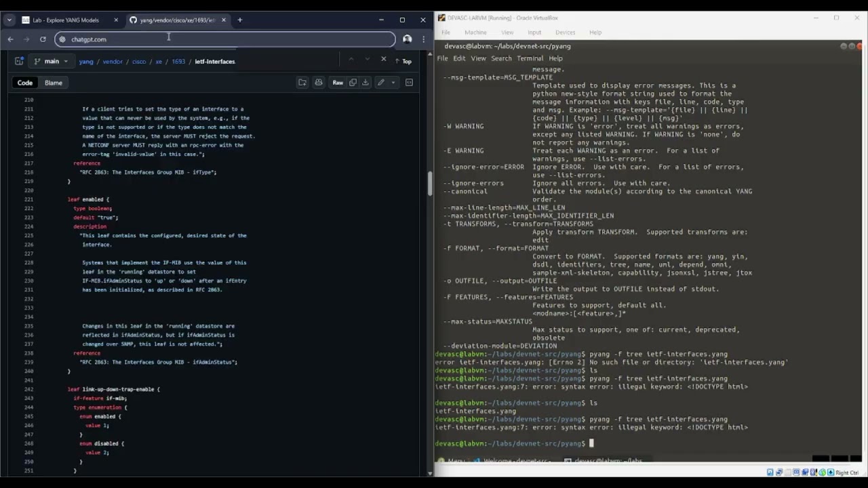Go back to the previous page
Screen dimensions: 868x488
10,39
